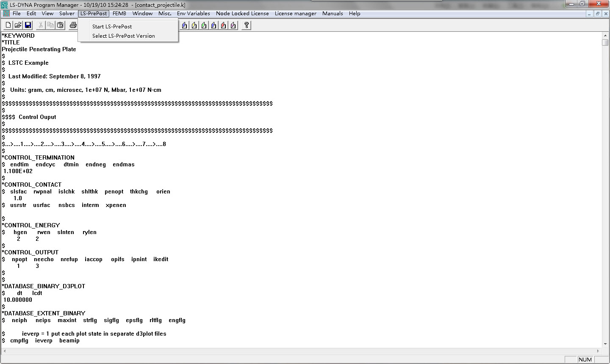Create a new file with the New icon
The image size is (610, 364).
(x=8, y=25)
